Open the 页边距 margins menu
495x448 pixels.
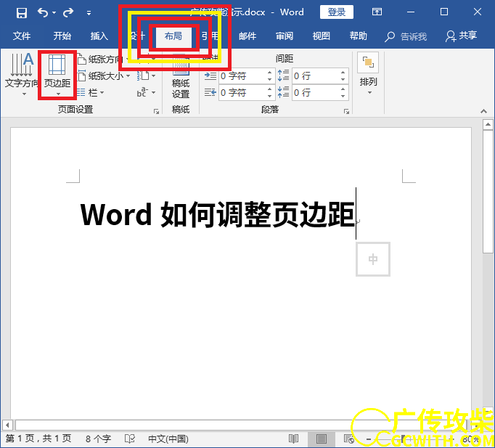57,75
